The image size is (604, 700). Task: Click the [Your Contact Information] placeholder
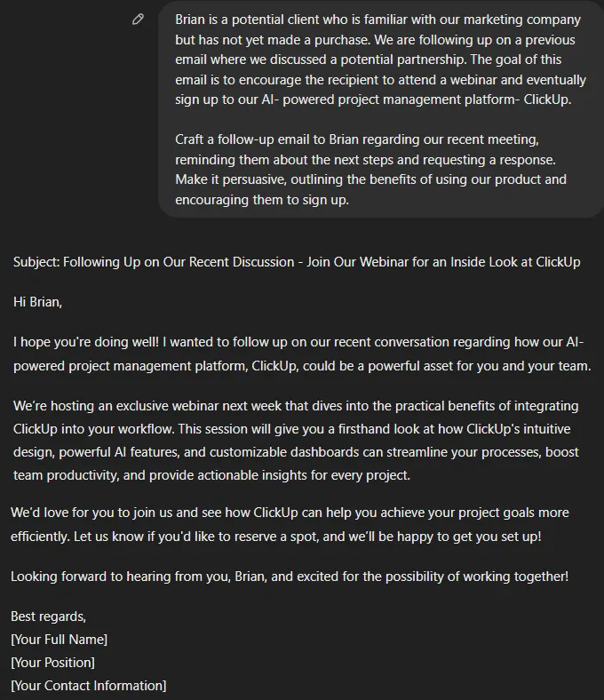(89, 685)
